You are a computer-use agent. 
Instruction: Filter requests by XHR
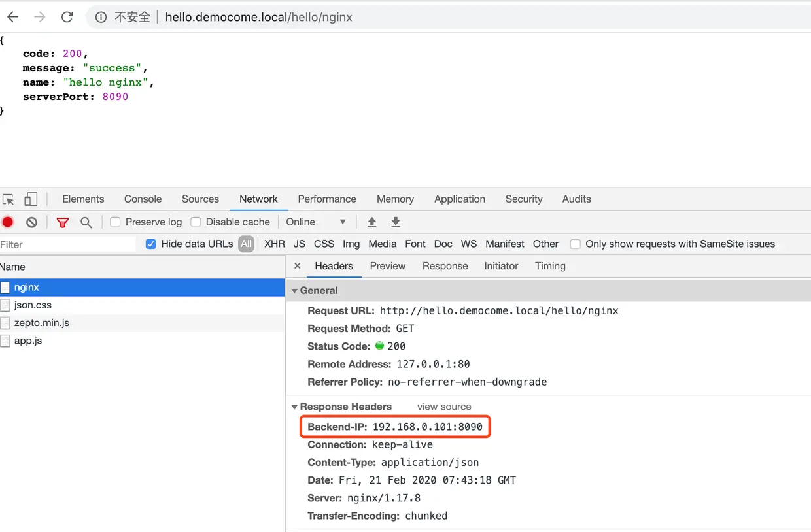(275, 244)
